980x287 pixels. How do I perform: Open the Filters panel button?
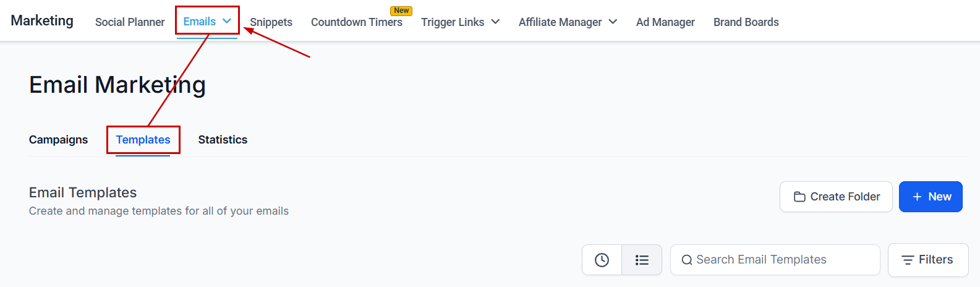927,260
